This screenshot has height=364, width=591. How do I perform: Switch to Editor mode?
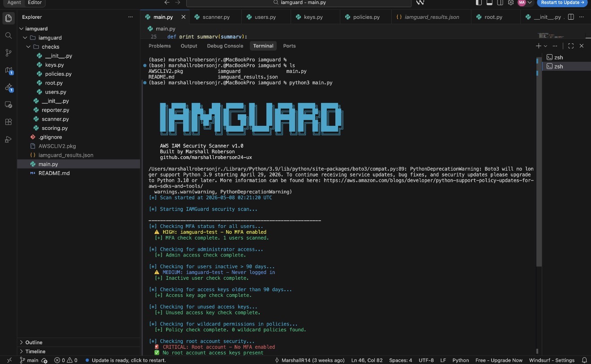coord(35,3)
